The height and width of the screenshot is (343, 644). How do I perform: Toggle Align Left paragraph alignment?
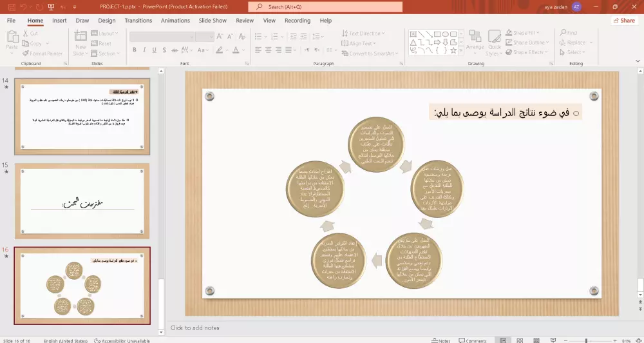(x=258, y=50)
